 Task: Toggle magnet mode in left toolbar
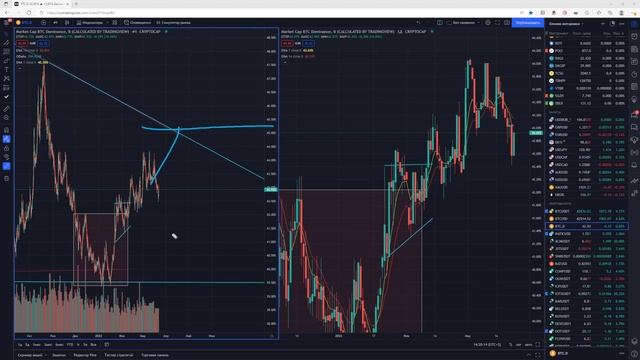point(7,130)
